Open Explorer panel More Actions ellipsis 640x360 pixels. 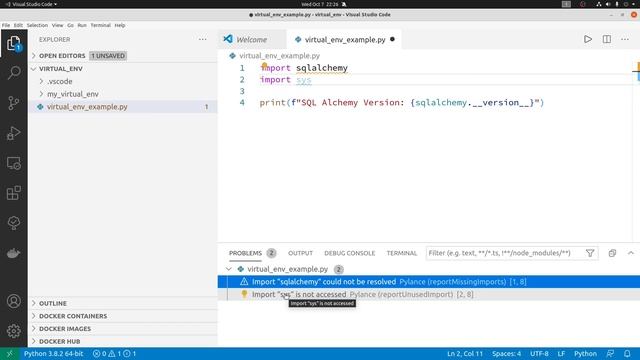coord(202,39)
